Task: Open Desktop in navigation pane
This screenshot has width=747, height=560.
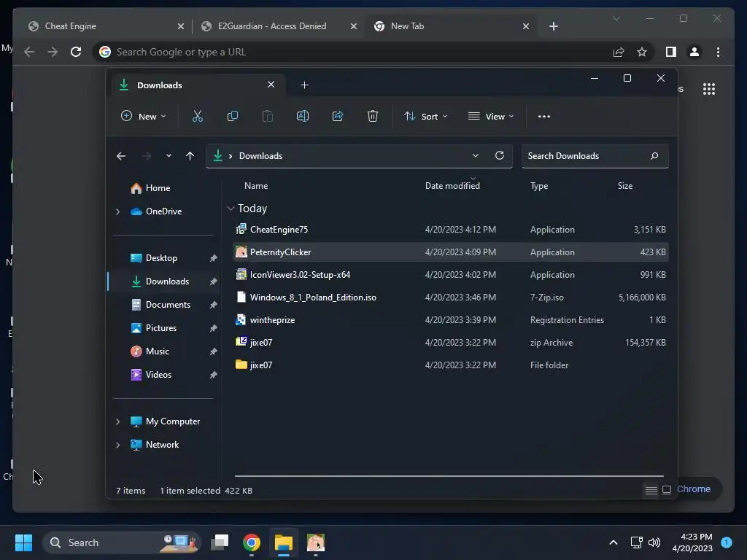Action: (161, 258)
